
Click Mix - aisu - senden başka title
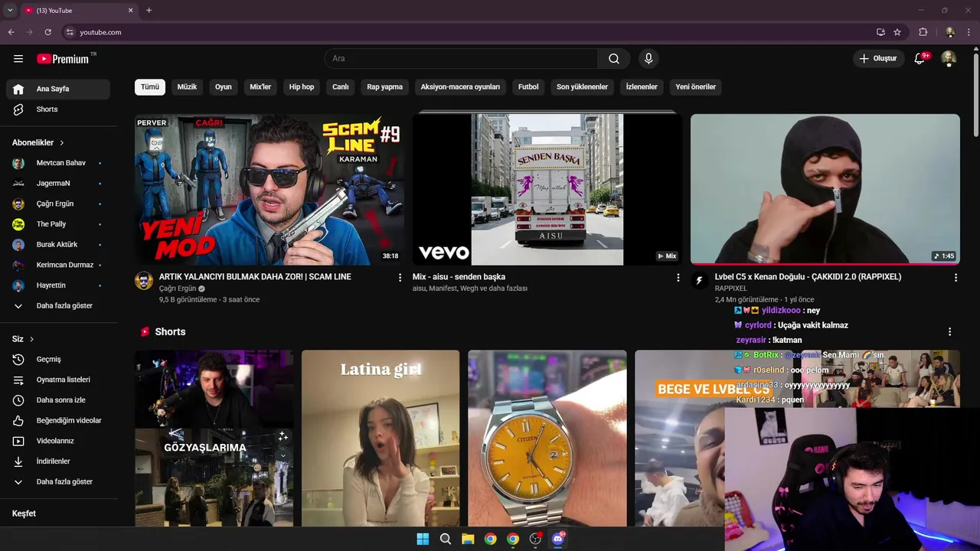(459, 277)
